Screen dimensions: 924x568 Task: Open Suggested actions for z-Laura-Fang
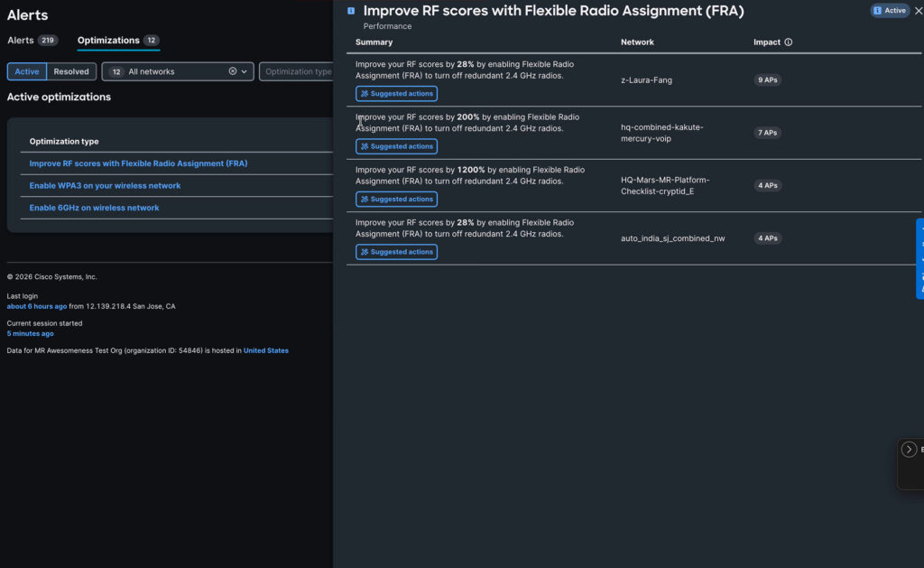coord(396,94)
